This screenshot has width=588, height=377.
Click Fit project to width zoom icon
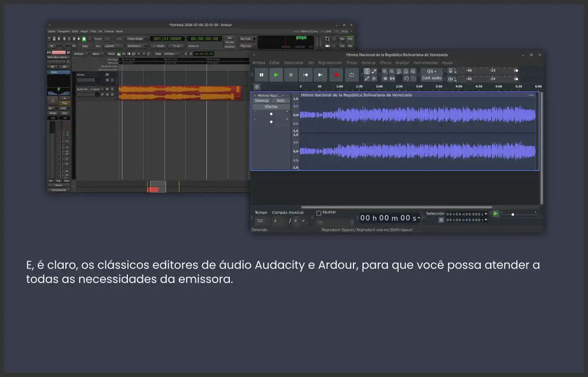tap(406, 71)
